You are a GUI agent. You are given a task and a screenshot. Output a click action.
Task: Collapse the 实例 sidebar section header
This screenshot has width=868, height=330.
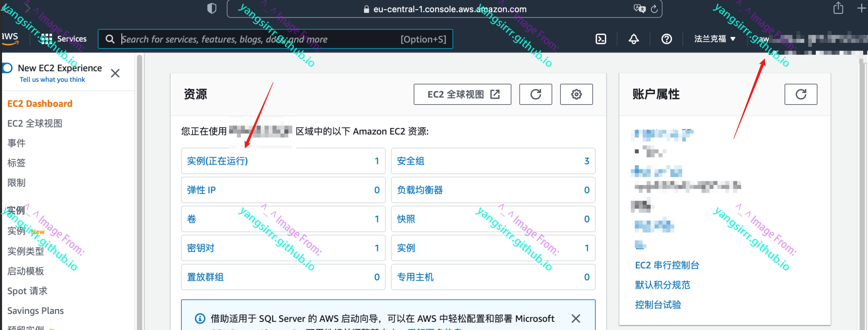point(16,210)
